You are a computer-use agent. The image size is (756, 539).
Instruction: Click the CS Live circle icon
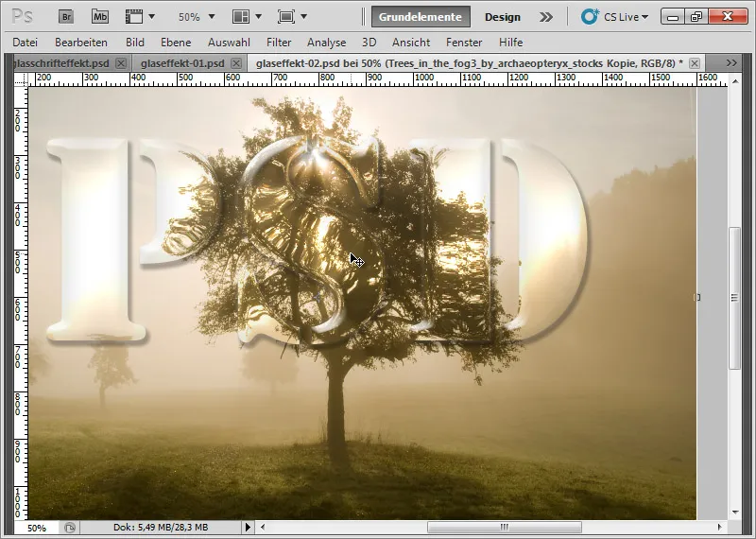[x=590, y=17]
